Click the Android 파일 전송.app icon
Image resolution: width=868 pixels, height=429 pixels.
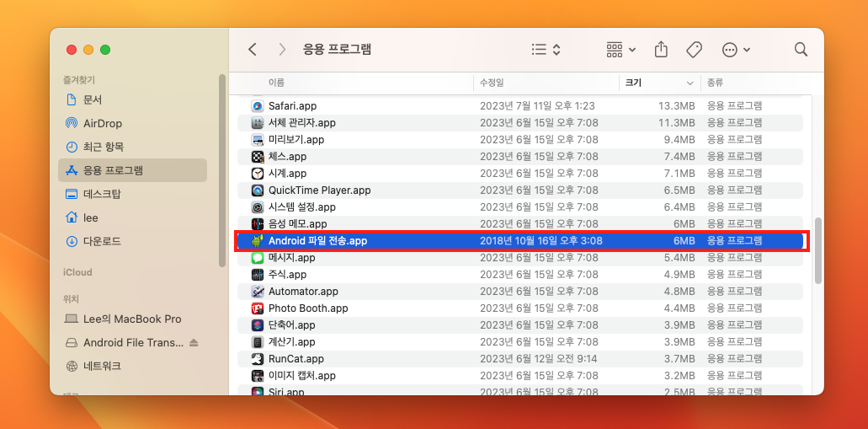point(258,241)
